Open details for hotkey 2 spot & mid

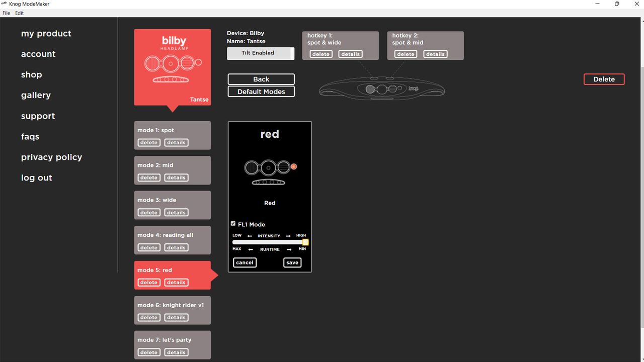coord(435,54)
